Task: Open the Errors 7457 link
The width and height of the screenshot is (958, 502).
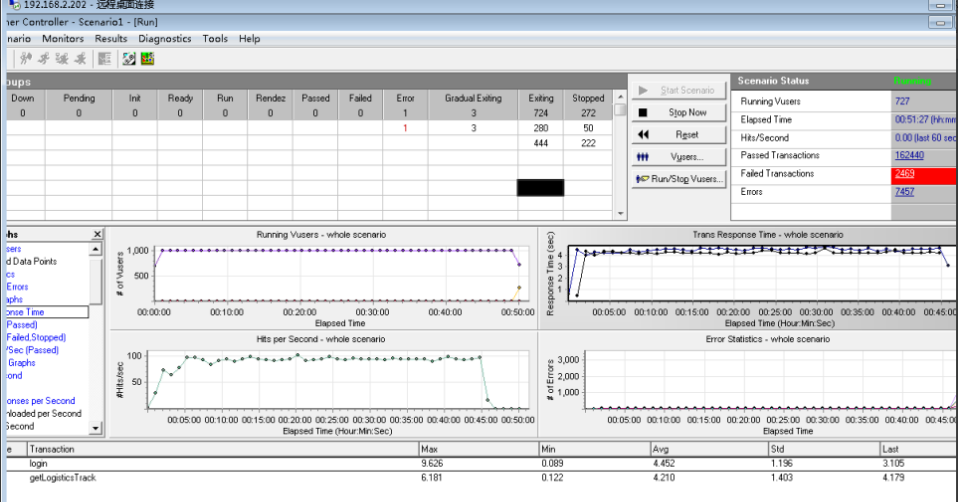Action: [x=904, y=192]
